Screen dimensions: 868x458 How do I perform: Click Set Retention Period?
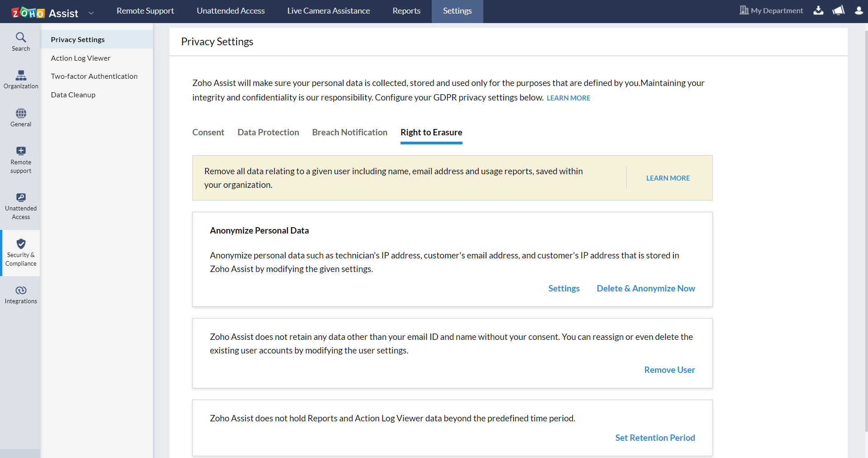655,438
